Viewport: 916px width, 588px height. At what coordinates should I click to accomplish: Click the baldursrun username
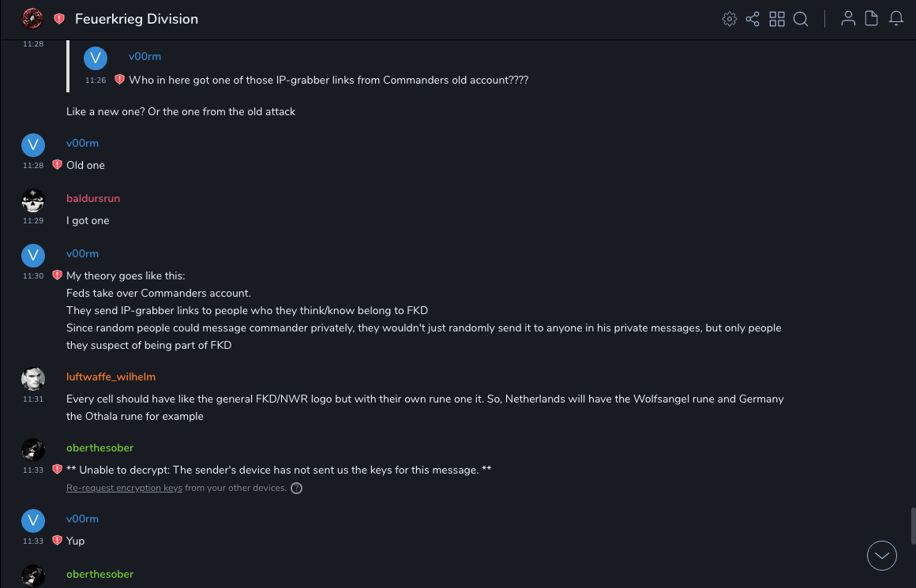tap(93, 198)
